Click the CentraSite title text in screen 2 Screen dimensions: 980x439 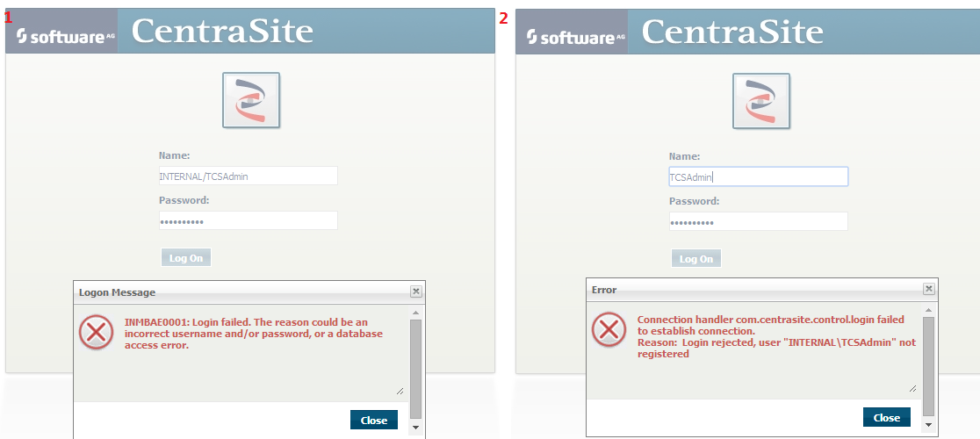731,32
